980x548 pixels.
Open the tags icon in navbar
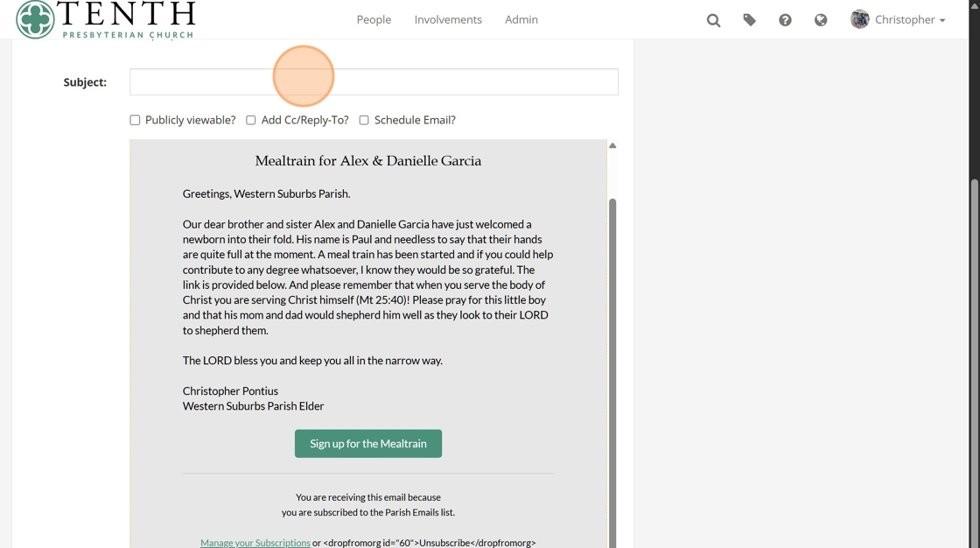pyautogui.click(x=749, y=19)
